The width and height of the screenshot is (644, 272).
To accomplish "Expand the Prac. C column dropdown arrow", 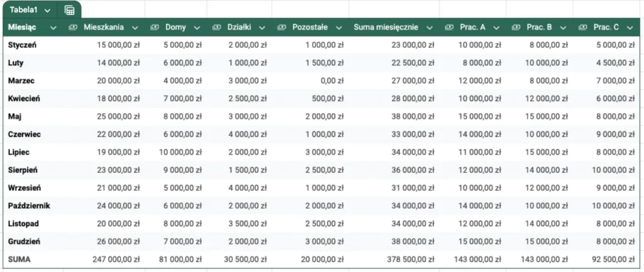I will pyautogui.click(x=630, y=28).
